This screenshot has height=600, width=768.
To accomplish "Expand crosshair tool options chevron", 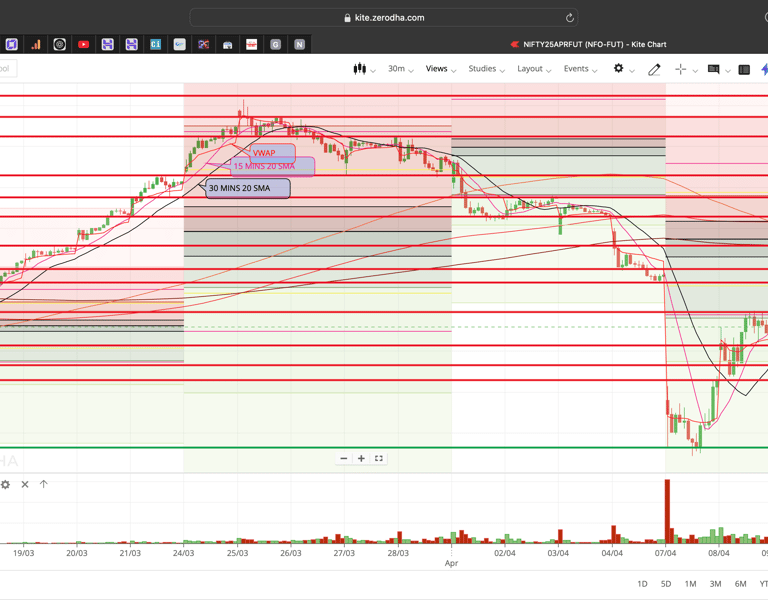I will click(x=695, y=71).
